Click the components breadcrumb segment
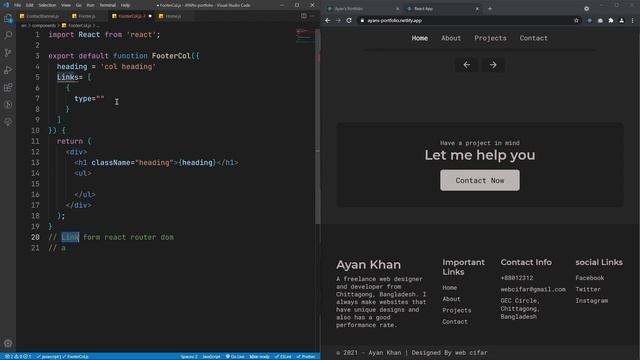 (x=43, y=25)
